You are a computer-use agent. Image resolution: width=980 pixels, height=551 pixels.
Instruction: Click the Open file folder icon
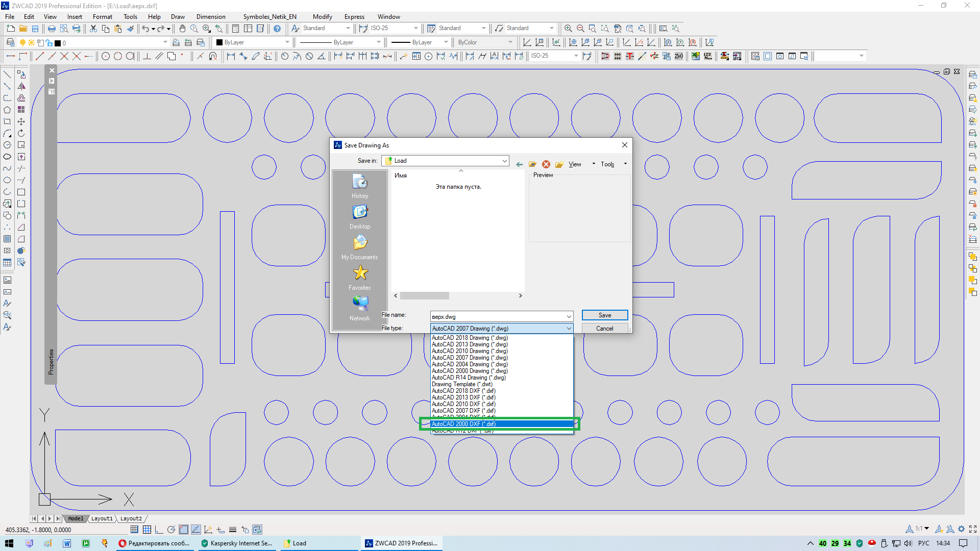(23, 29)
